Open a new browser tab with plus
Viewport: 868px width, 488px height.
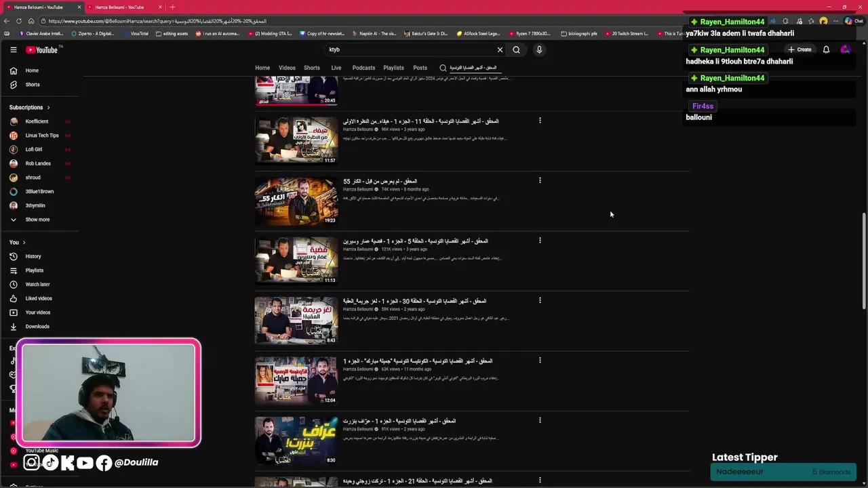click(172, 7)
